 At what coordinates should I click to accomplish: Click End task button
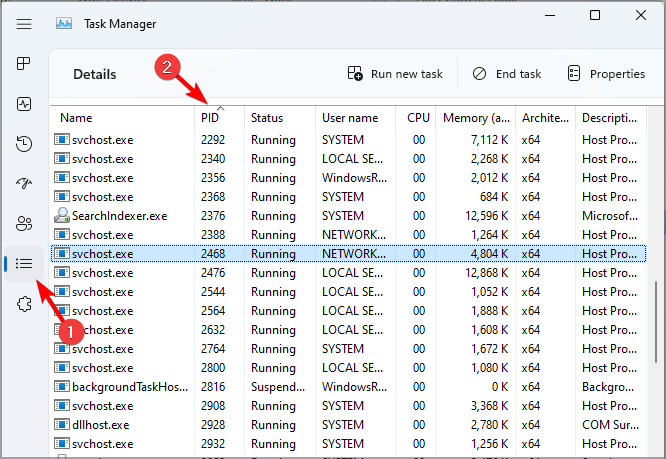[507, 74]
